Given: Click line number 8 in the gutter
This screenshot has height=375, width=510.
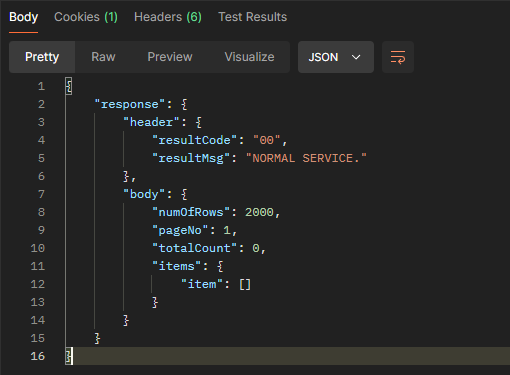Looking at the screenshot, I should (41, 212).
